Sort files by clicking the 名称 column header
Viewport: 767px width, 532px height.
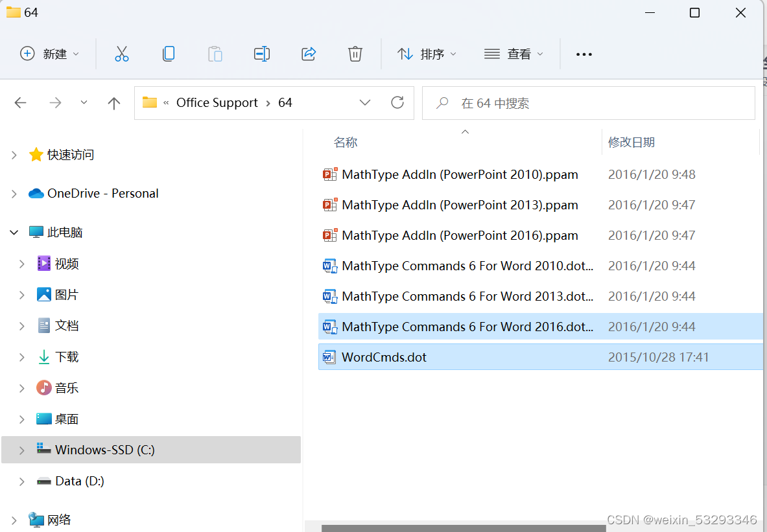346,142
